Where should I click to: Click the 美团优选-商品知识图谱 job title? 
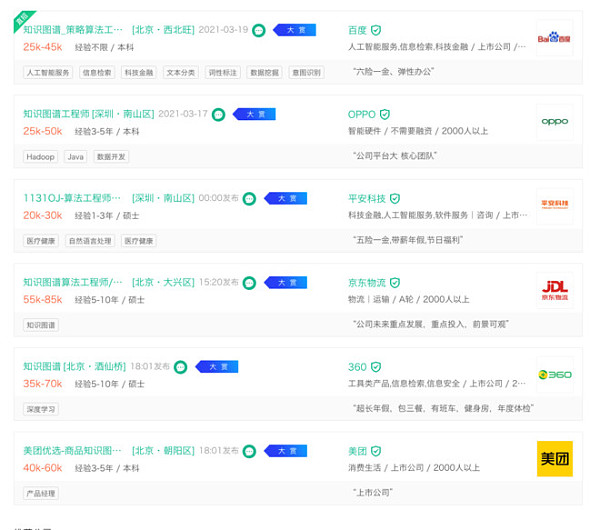pyautogui.click(x=73, y=451)
